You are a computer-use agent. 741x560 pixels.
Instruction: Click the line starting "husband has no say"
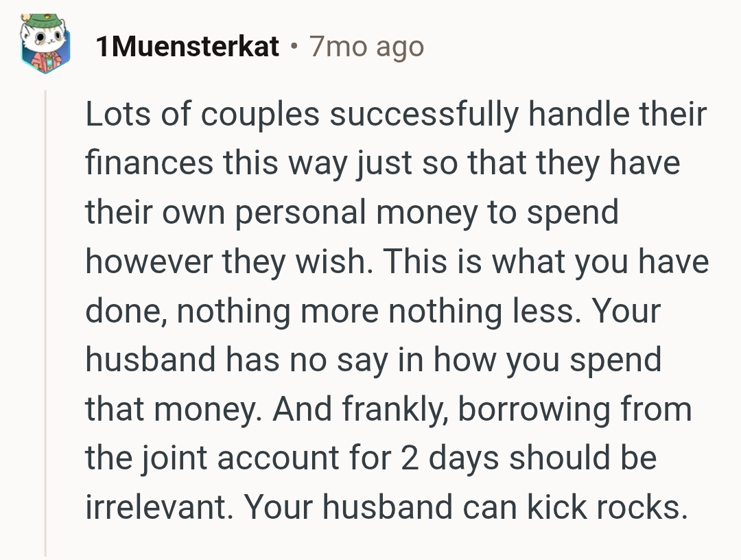pos(373,360)
